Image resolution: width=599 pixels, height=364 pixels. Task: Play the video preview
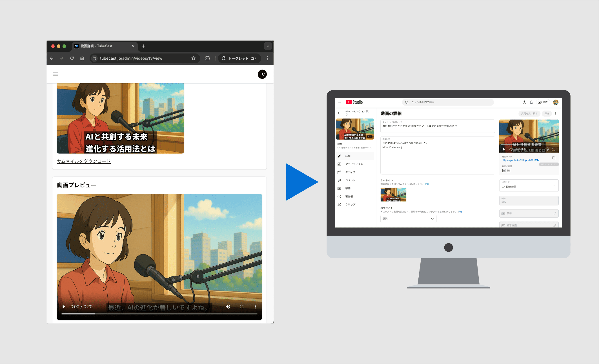tap(64, 307)
